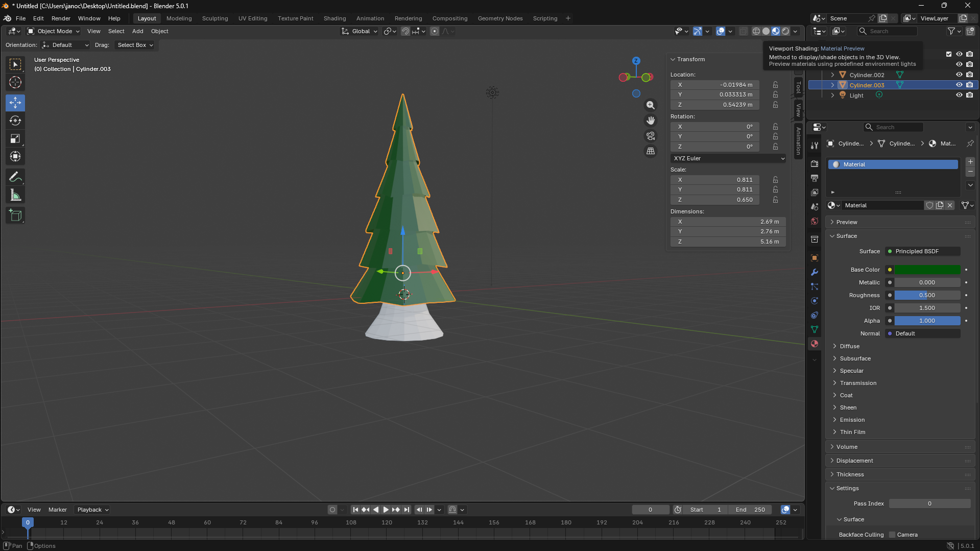
Task: Activate the Annotate pencil tool
Action: (15, 177)
